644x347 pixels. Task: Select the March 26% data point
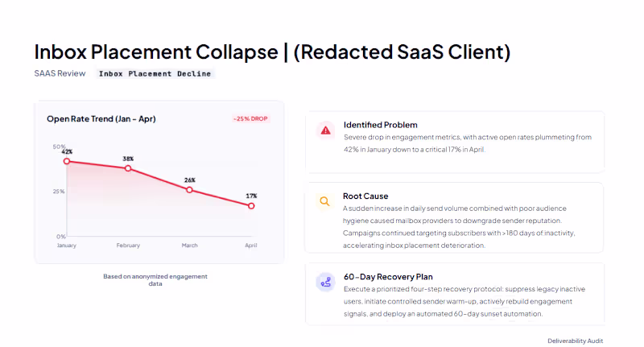[x=189, y=190]
